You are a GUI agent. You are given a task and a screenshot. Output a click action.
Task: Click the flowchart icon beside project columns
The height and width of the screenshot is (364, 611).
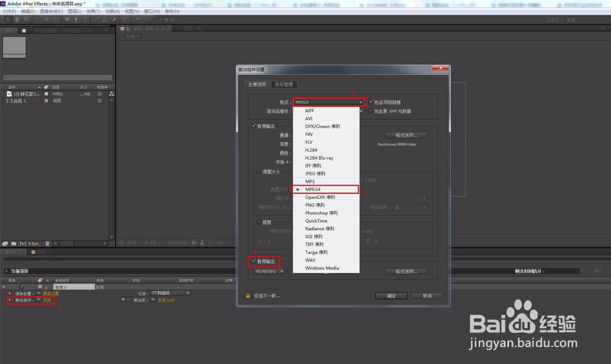111,94
